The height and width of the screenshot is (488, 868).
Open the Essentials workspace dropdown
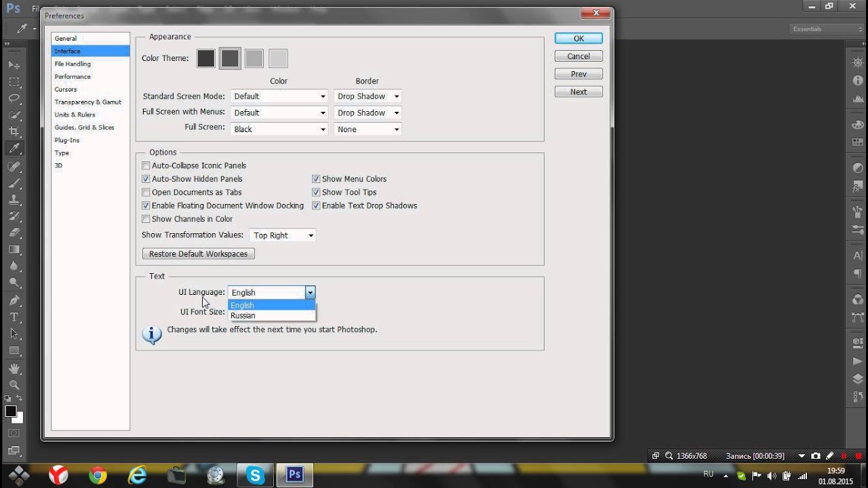827,29
